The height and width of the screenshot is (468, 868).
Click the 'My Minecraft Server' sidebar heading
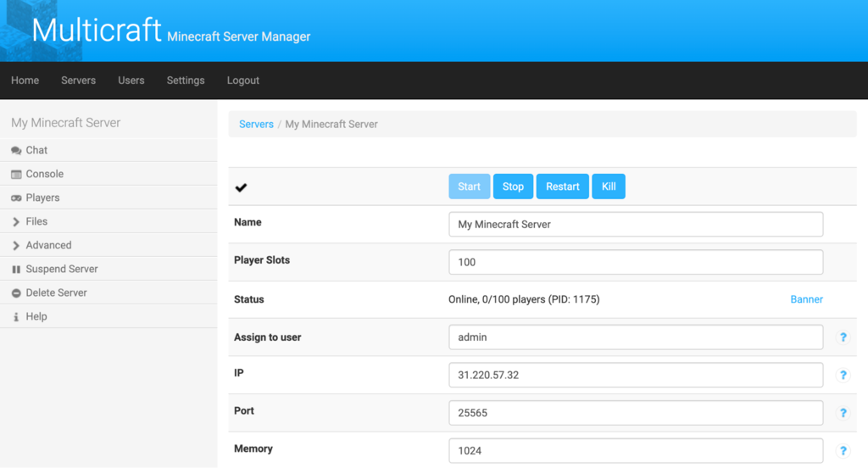click(x=66, y=123)
